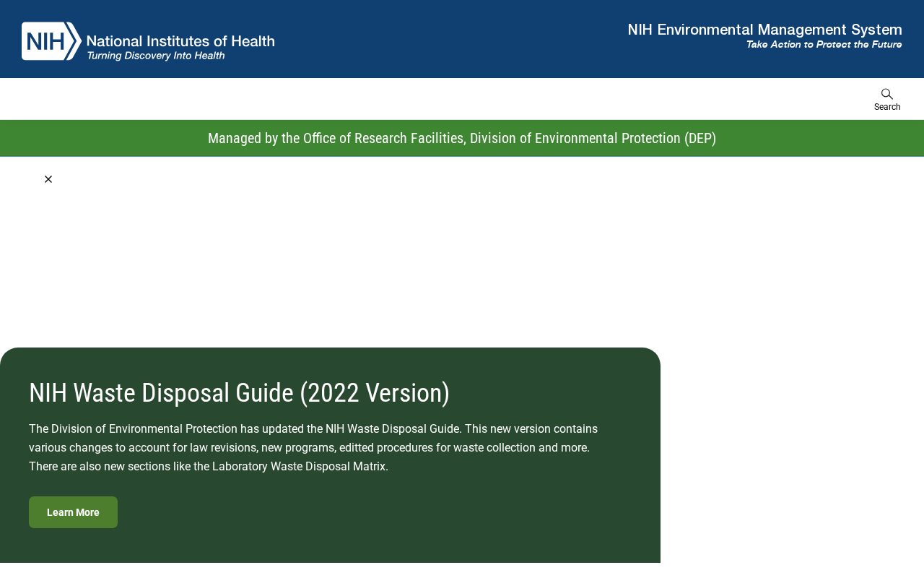This screenshot has width=924, height=578.
Task: Click the waste guide description paragraph
Action: pos(313,448)
